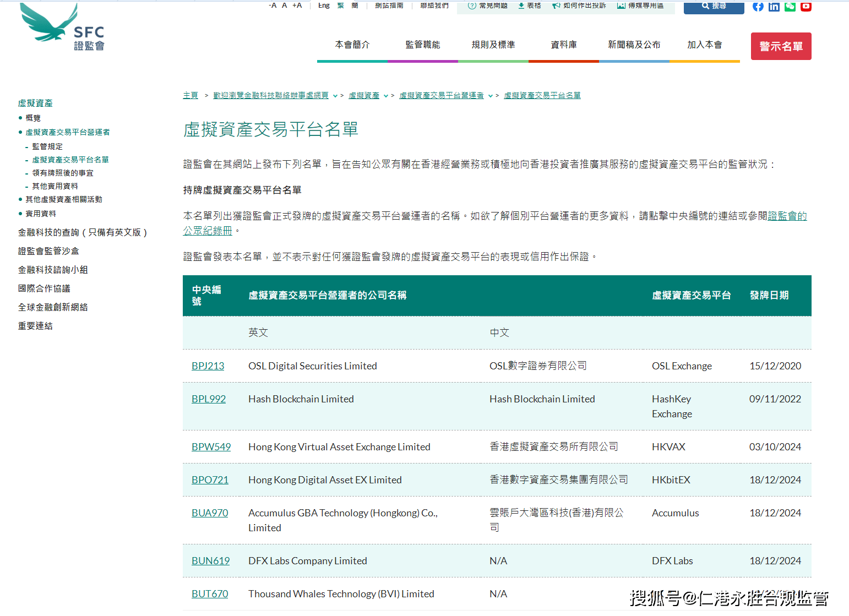Open 全球金融創新網絡 sidebar link
Image resolution: width=849 pixels, height=616 pixels.
53,307
